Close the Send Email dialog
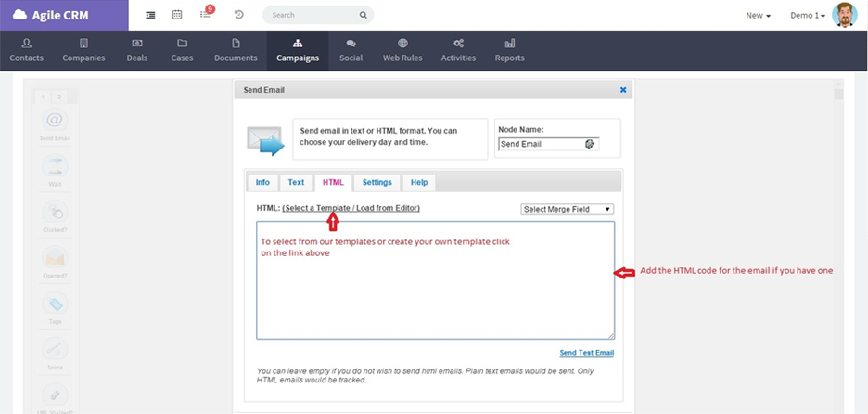The width and height of the screenshot is (868, 414). [x=623, y=90]
